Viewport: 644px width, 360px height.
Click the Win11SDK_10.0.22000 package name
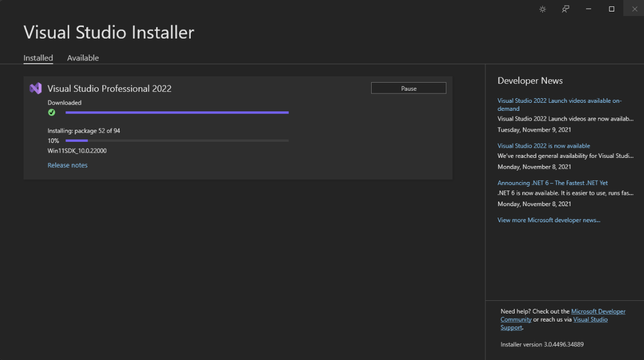pyautogui.click(x=77, y=150)
